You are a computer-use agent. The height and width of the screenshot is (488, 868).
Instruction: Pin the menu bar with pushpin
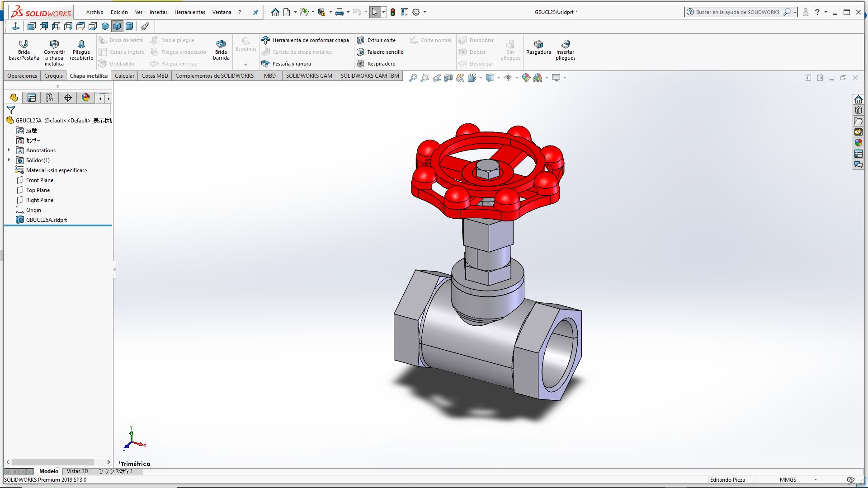255,12
